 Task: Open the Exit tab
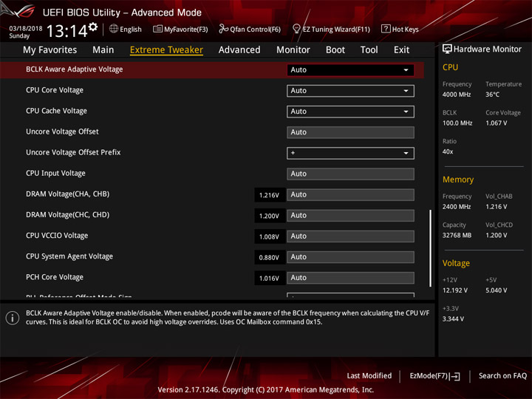point(401,50)
